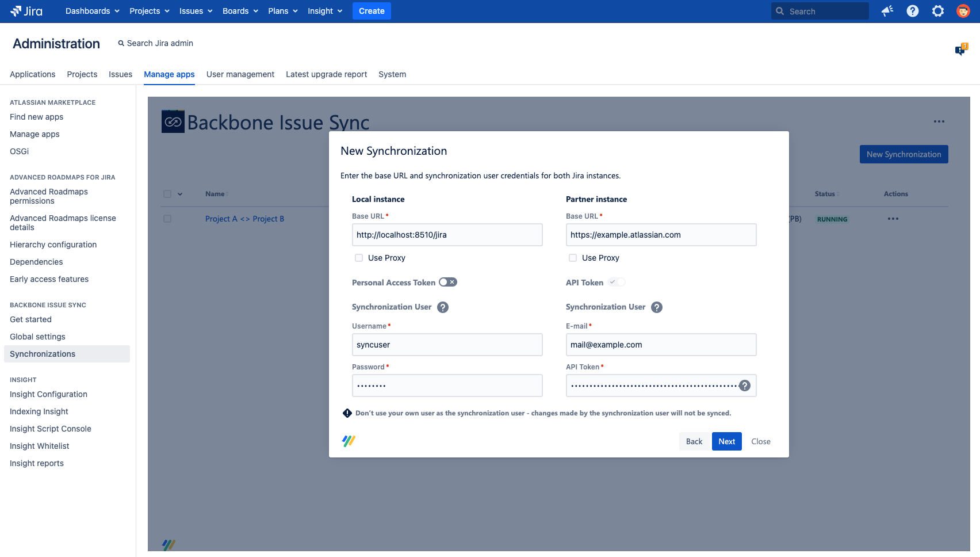Enable Use Proxy for Partner instance
Viewport: 980px width, 557px height.
click(x=573, y=258)
